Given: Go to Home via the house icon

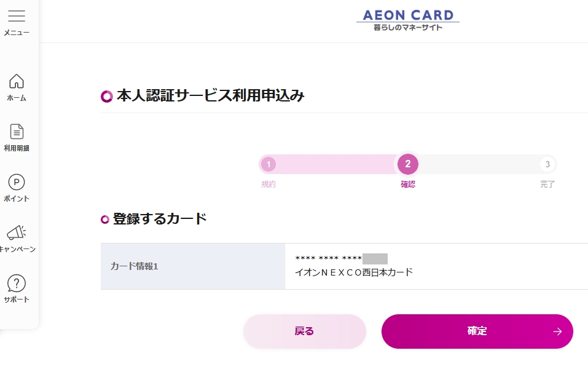Looking at the screenshot, I should coord(17,81).
